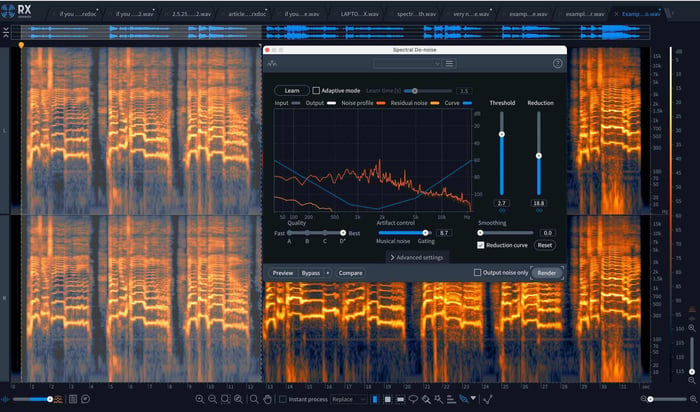Switch to the 2.5.25....2.wav tab
Viewport: 700px width, 412px height.
point(192,14)
